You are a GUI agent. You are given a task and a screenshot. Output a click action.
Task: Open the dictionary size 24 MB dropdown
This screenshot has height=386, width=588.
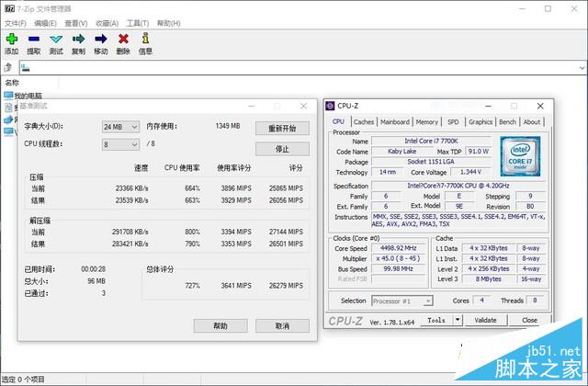tap(120, 127)
